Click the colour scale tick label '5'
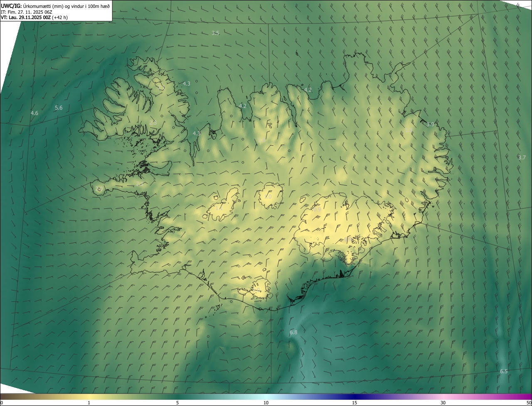 177,403
